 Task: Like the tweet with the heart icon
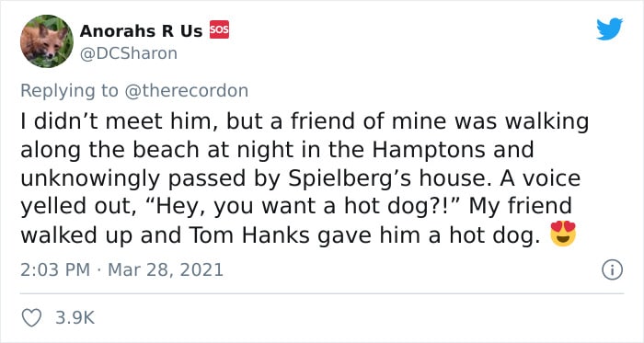pos(31,318)
